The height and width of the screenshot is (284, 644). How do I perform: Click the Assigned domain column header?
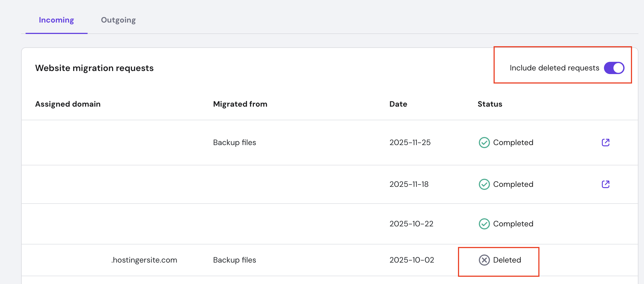point(68,104)
